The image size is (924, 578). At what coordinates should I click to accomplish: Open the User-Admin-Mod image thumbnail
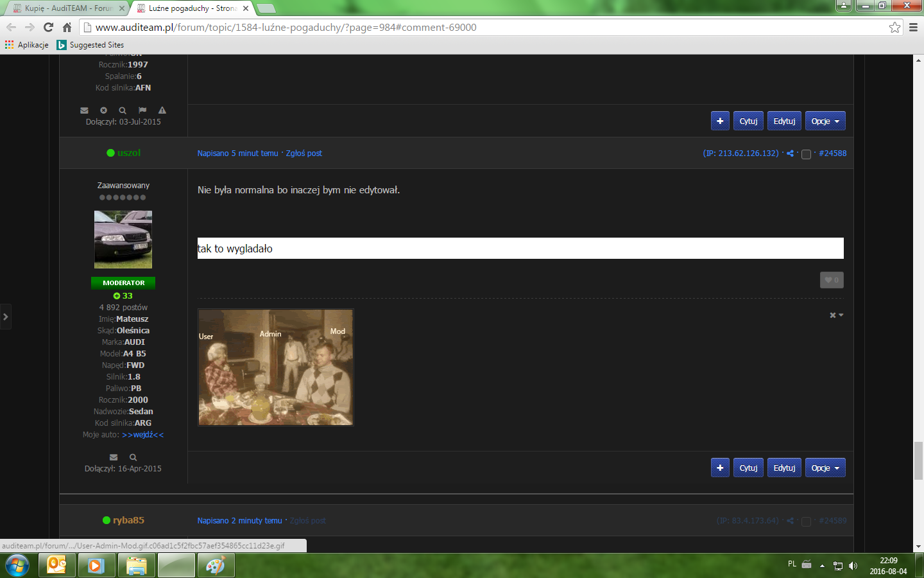pyautogui.click(x=275, y=367)
